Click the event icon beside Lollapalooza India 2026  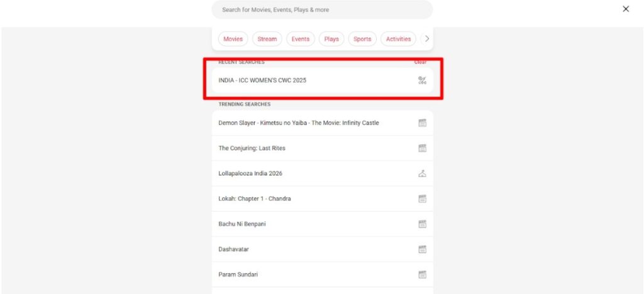click(422, 173)
